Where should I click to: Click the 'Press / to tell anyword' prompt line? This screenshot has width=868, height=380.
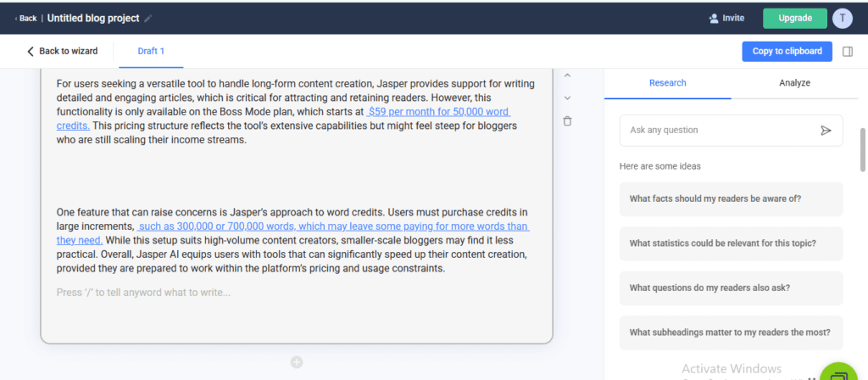(x=144, y=293)
